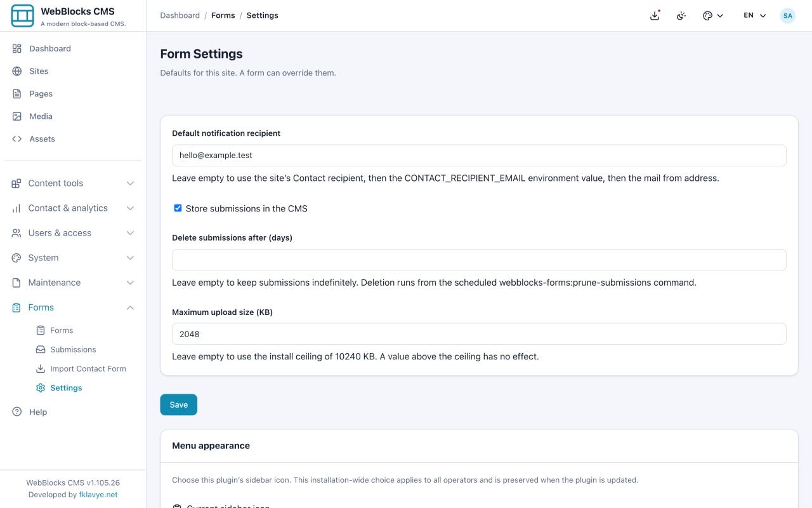This screenshot has height=508, width=812.
Task: Expand the System section
Action: (x=73, y=257)
